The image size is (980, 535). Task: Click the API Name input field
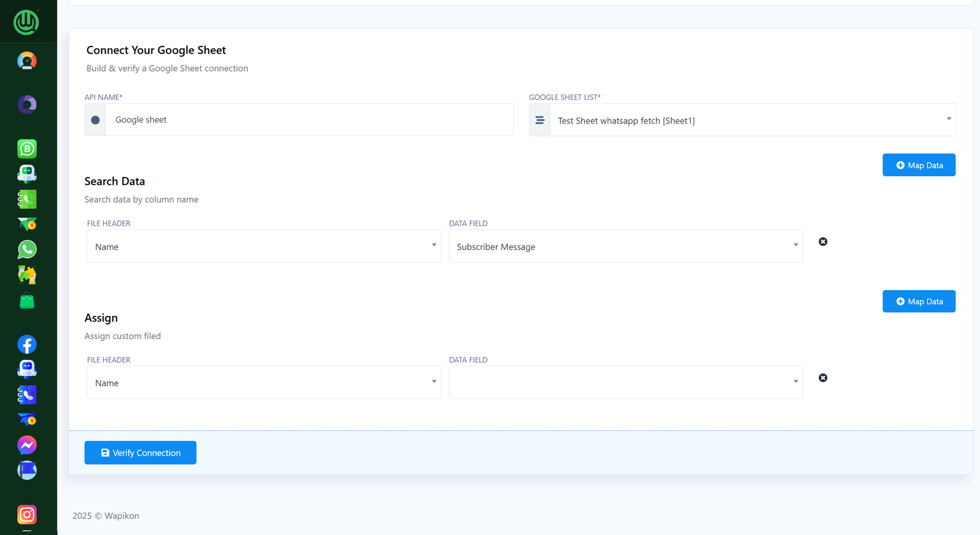point(309,120)
